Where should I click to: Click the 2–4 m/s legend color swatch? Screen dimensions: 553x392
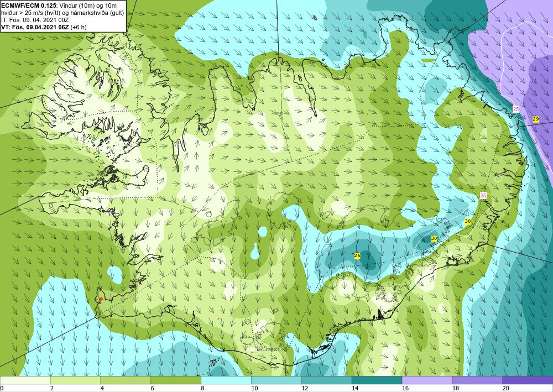tap(75, 380)
